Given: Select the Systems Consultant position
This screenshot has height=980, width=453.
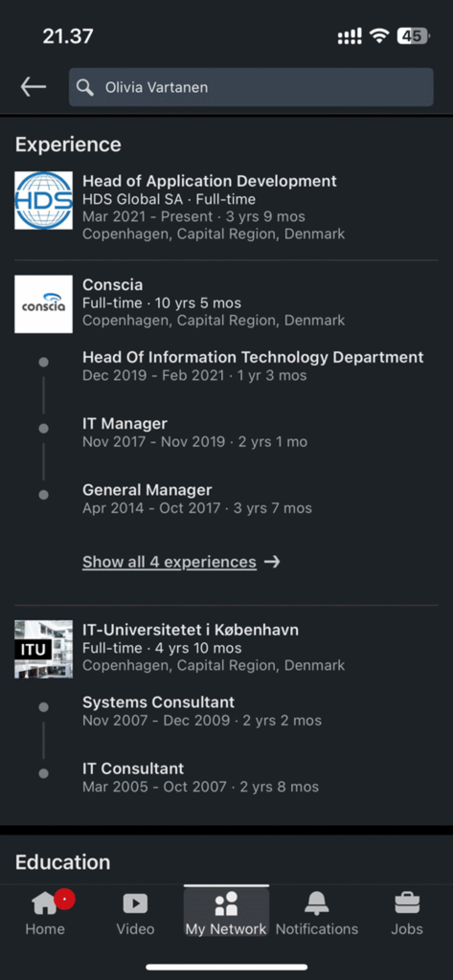Looking at the screenshot, I should 158,702.
